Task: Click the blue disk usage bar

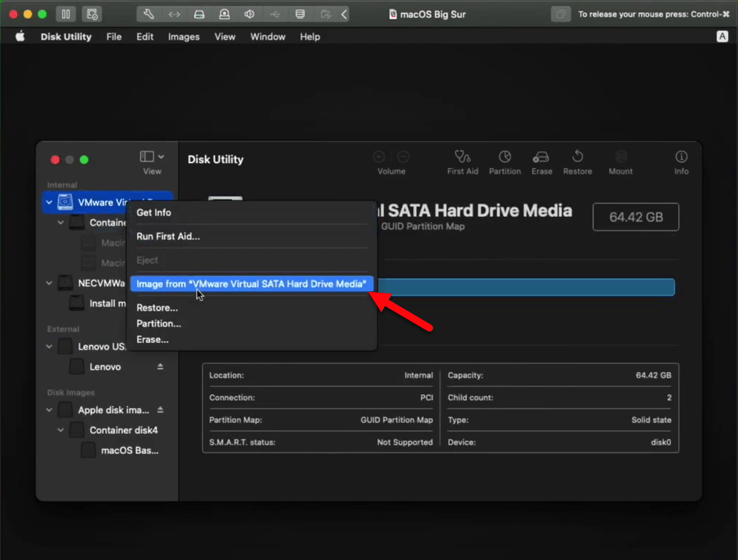Action: pos(526,287)
